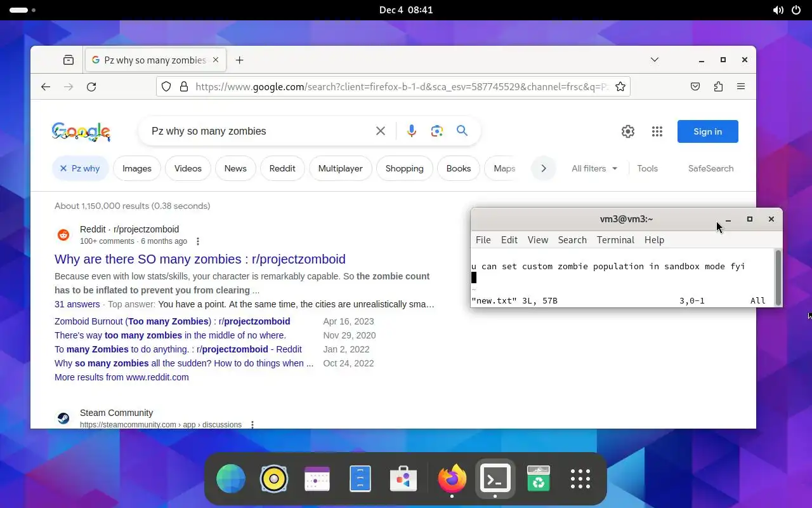Click the padlock site info icon

pyautogui.click(x=184, y=87)
